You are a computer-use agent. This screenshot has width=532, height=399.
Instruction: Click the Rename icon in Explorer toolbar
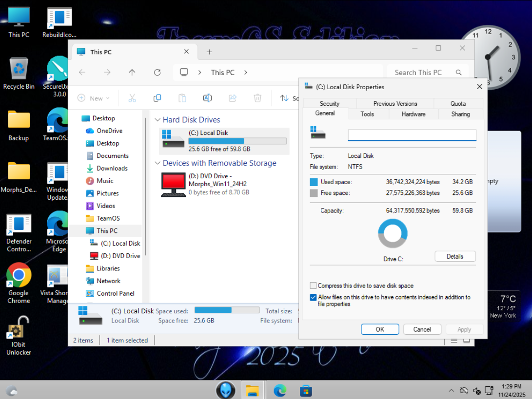pyautogui.click(x=207, y=98)
